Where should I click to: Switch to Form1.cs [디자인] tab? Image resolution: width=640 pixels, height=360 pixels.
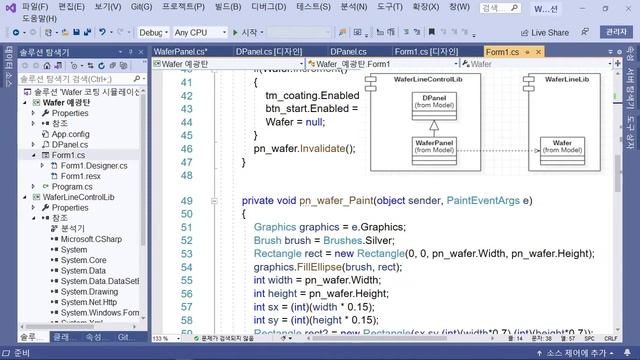click(426, 52)
